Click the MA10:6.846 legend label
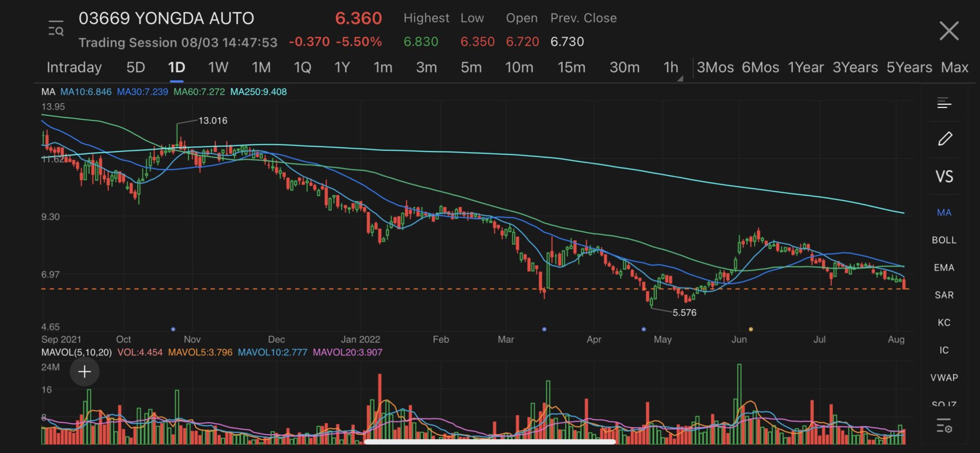The image size is (980, 453). (x=86, y=91)
